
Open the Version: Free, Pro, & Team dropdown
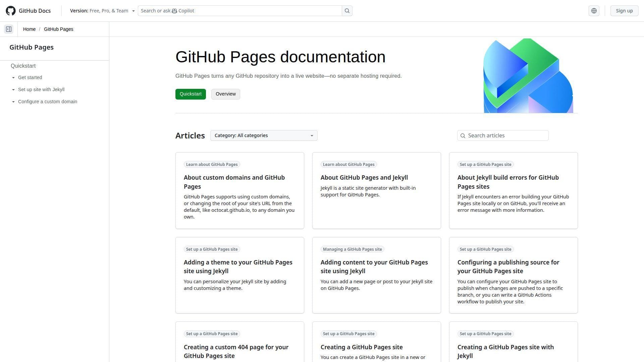click(102, 11)
